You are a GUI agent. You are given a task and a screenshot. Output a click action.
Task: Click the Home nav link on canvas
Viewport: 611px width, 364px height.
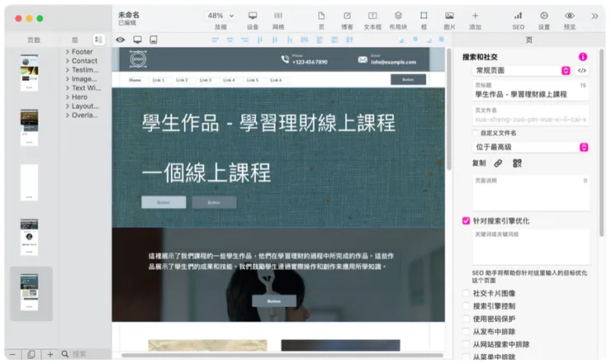135,80
